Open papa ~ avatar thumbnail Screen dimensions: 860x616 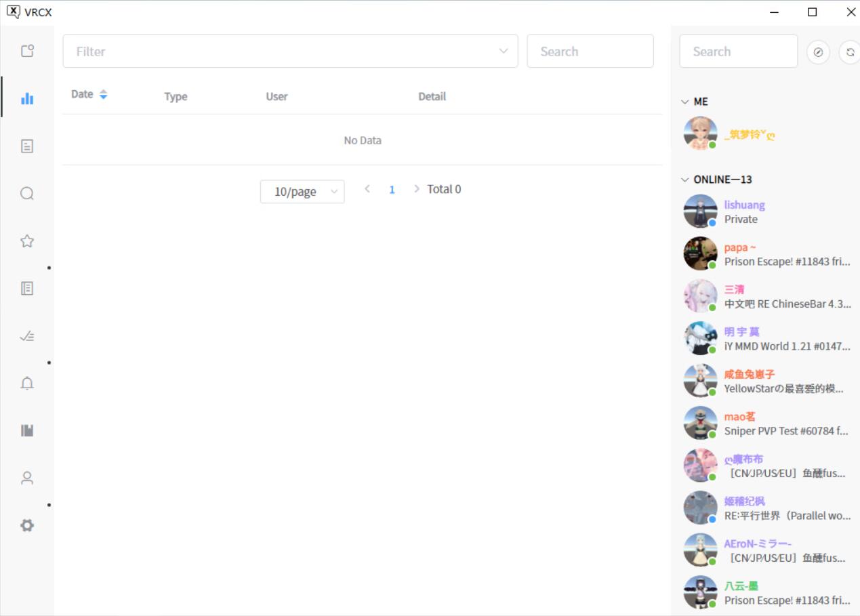tap(700, 253)
